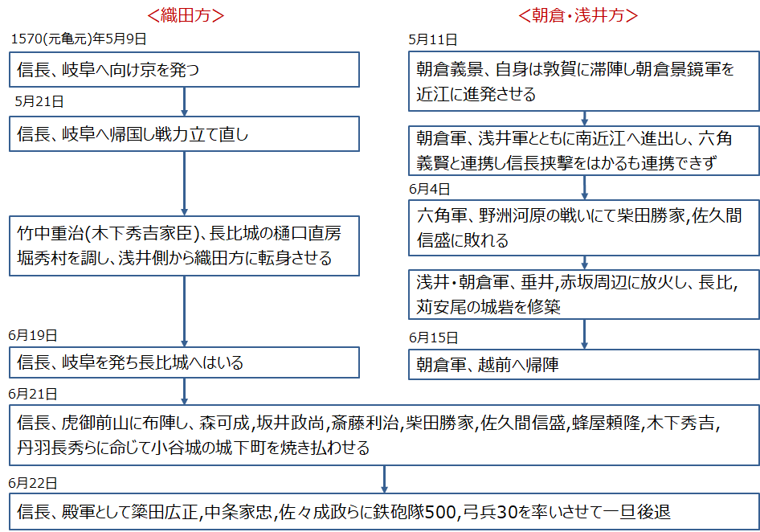Click the red <朝倉・浅井方> heading
The image size is (760, 532).
click(583, 15)
